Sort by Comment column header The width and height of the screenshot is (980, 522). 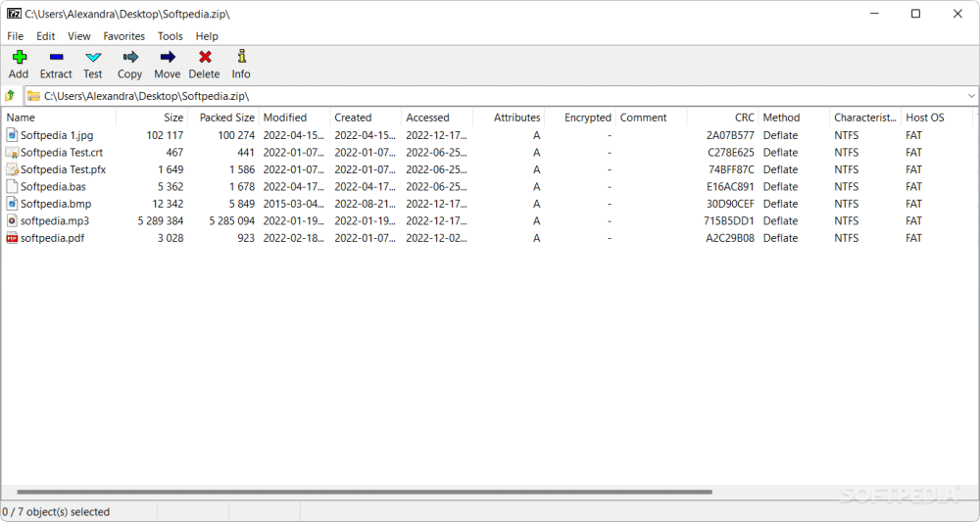tap(651, 118)
